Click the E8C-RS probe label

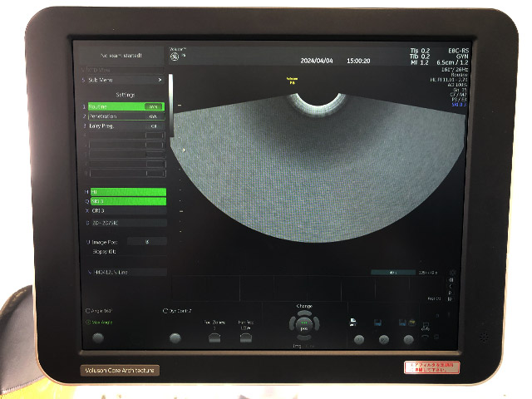coord(458,51)
